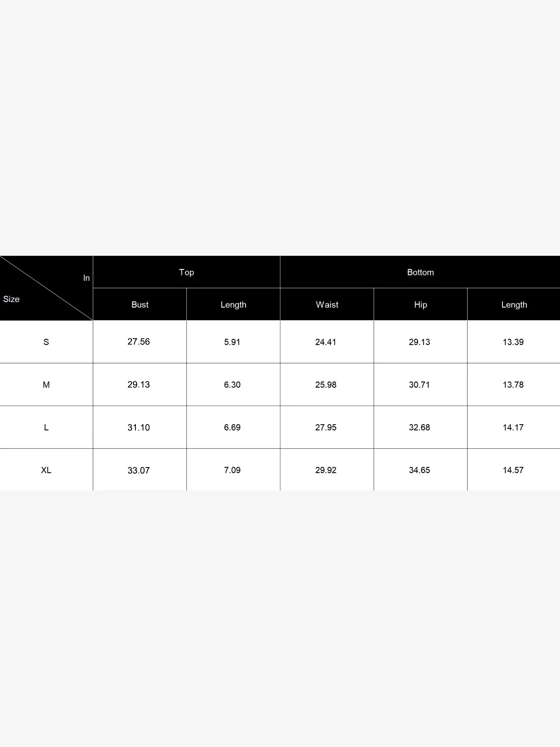Viewport: 560px width, 747px height.
Task: Select the Bust column header
Action: click(x=140, y=304)
